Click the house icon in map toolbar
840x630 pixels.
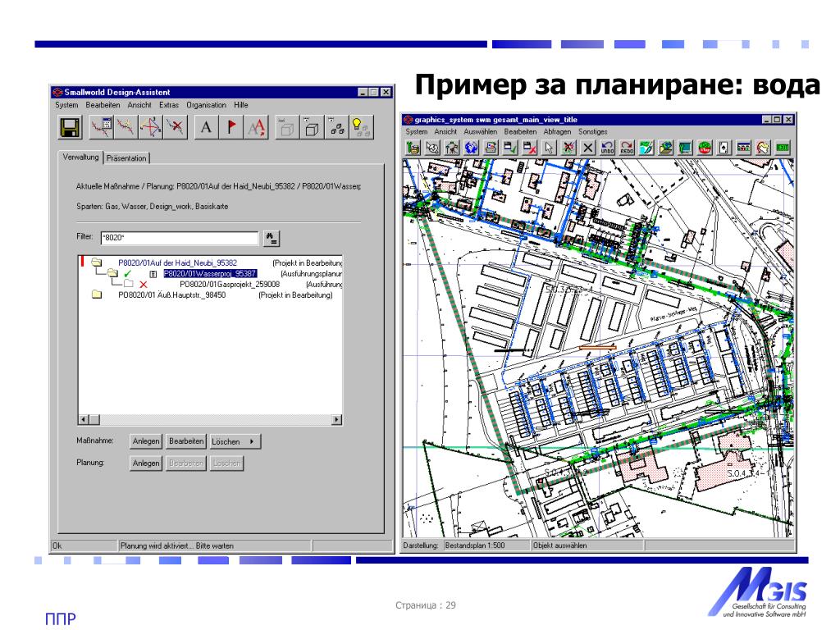point(452,148)
